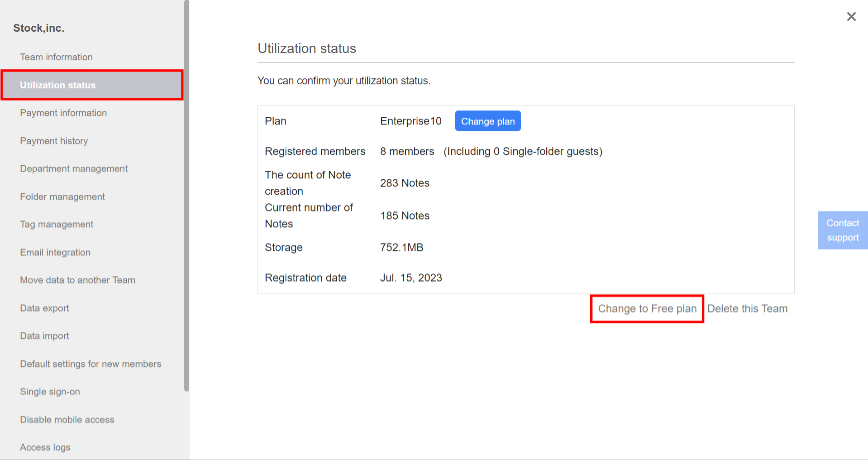Image resolution: width=868 pixels, height=460 pixels.
Task: View the Payment history
Action: 54,141
